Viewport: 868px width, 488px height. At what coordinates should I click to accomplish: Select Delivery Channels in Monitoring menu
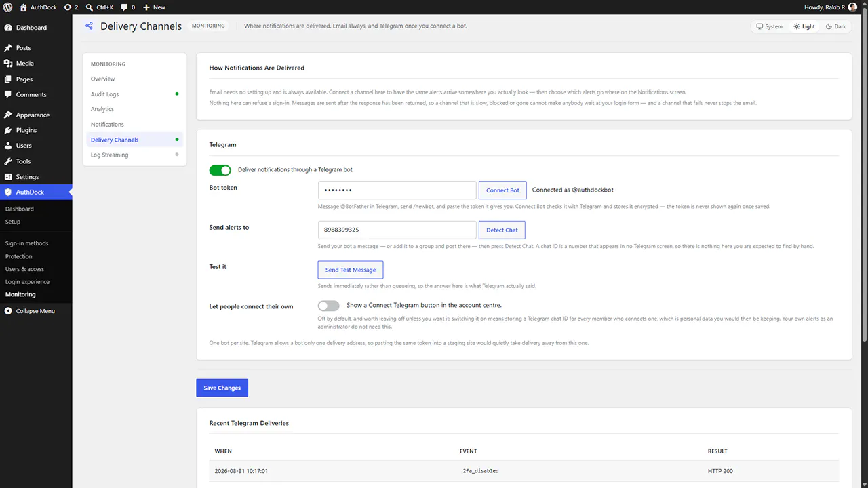(134, 140)
